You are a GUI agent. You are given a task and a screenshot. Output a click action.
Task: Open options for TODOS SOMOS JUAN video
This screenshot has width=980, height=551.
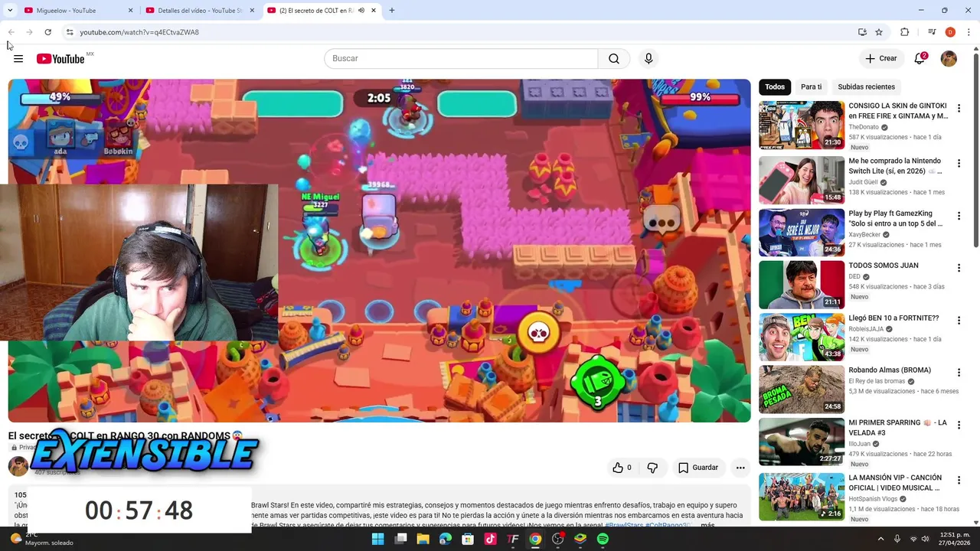pos(959,269)
